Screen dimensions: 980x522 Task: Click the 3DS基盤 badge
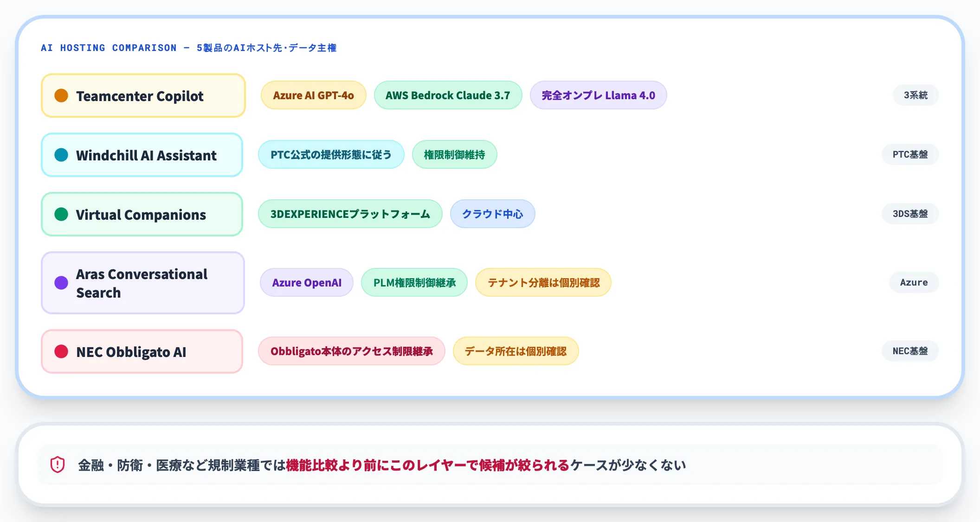[910, 214]
